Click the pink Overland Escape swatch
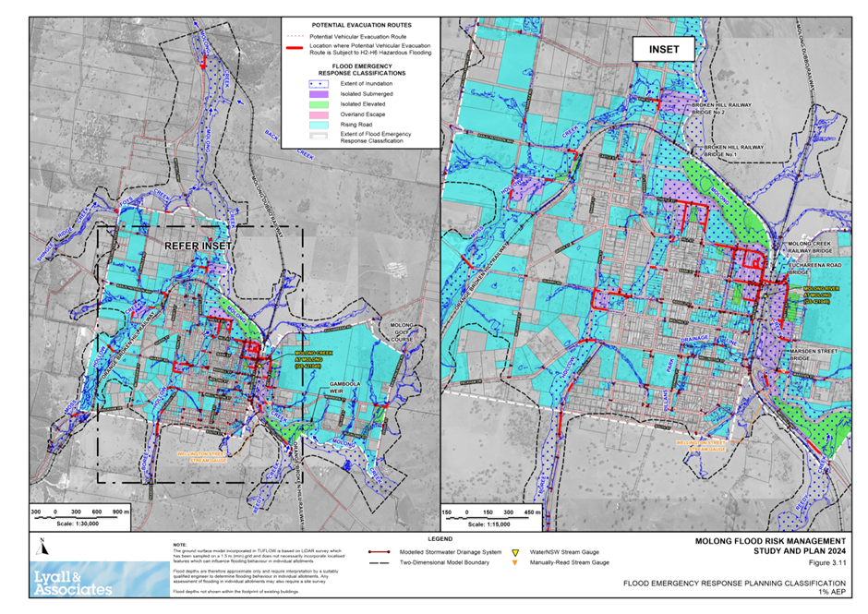The width and height of the screenshot is (868, 614). pos(319,114)
